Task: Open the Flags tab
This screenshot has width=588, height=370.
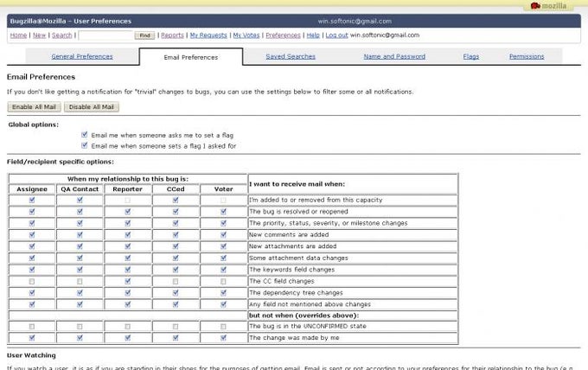Action: point(471,56)
